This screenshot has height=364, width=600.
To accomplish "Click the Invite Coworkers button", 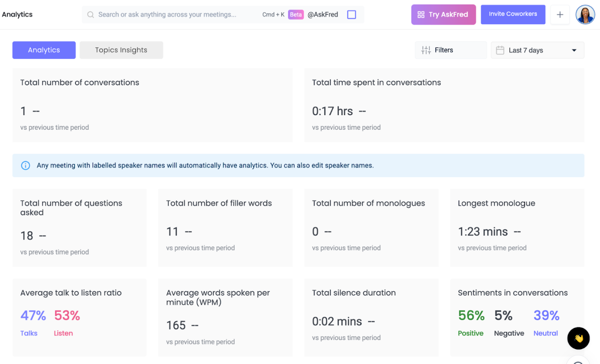I will (513, 15).
